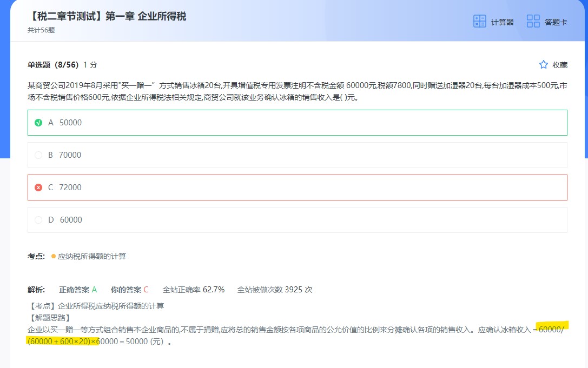The height and width of the screenshot is (368, 588).
Task: Click the 全站正确率 62.7% statistic
Action: point(193,290)
